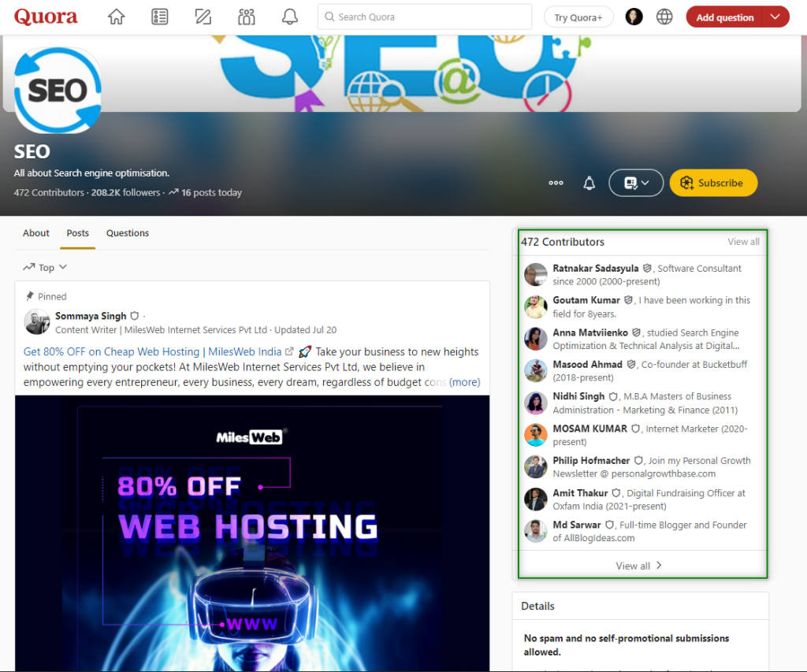807x672 pixels.
Task: Open Ratnakar Sadasyula's contributor profile
Action: (x=595, y=269)
